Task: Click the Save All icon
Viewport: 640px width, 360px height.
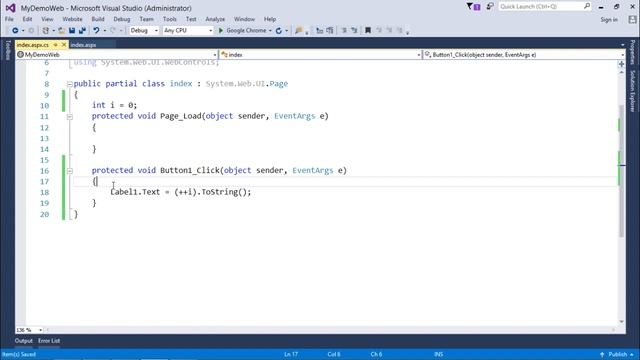Action: point(82,31)
